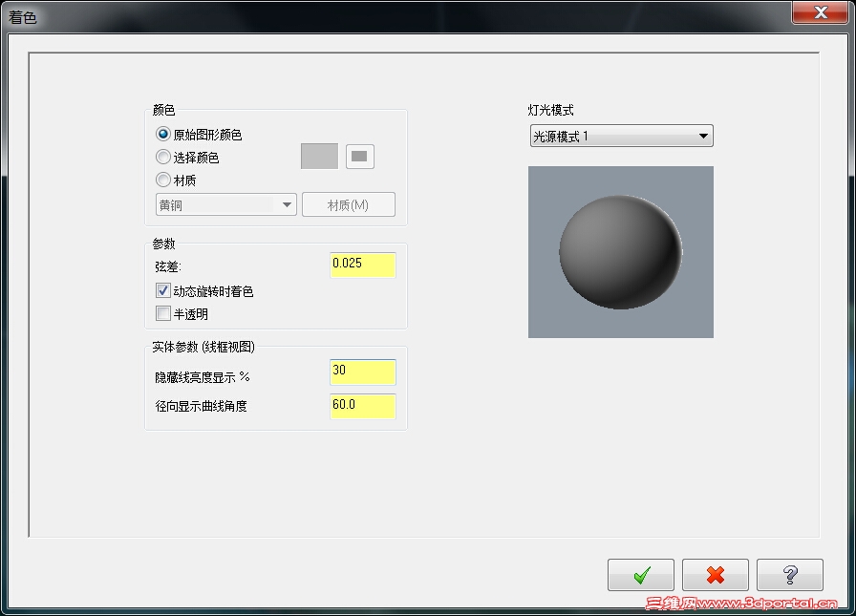Click the small color picker button beside the swatch
856x616 pixels.
coord(361,156)
